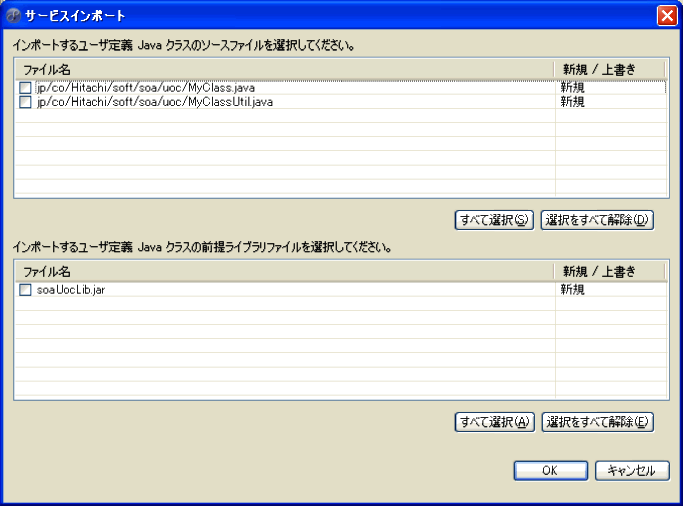
Task: Confirm the import with OK
Action: pos(551,471)
